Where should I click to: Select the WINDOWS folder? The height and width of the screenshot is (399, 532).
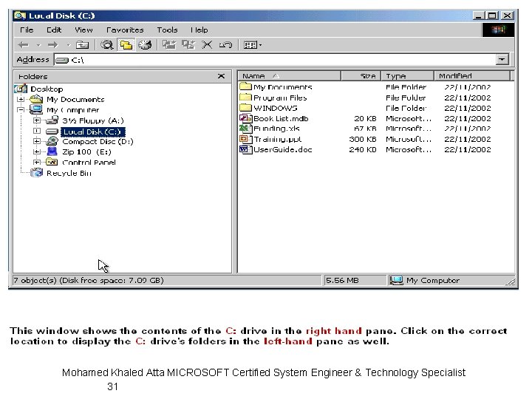tap(275, 108)
